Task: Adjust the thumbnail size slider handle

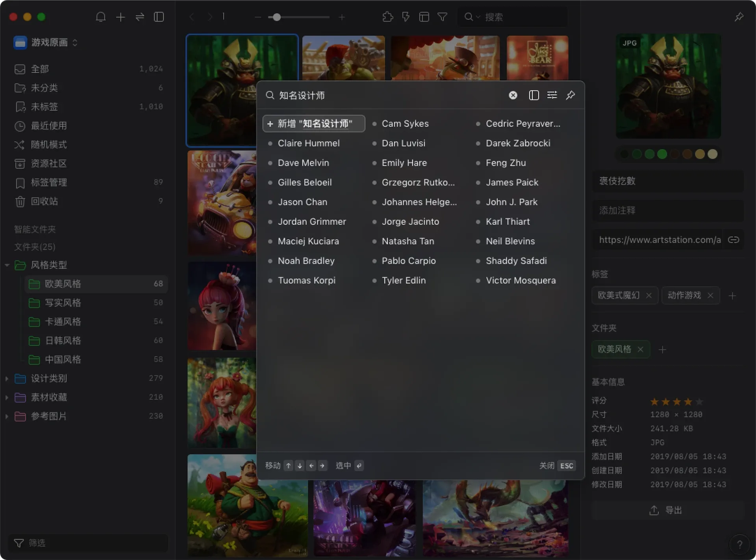Action: click(277, 17)
